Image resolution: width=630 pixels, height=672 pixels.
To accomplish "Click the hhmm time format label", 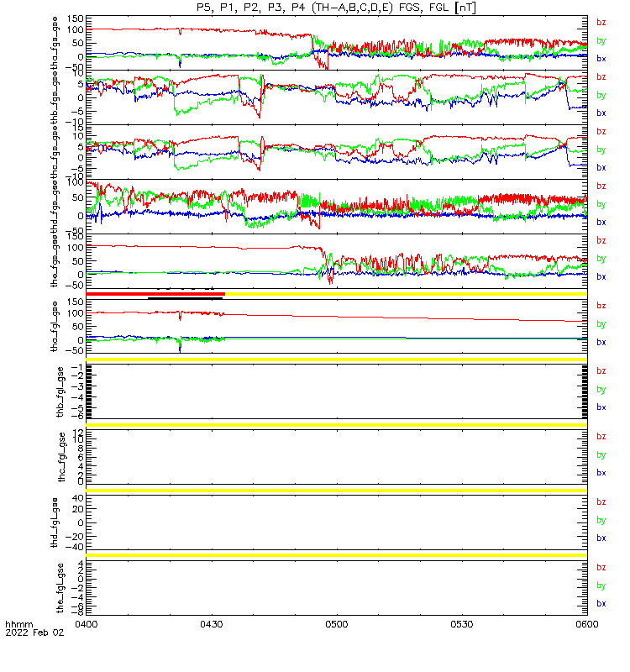I will [x=18, y=624].
